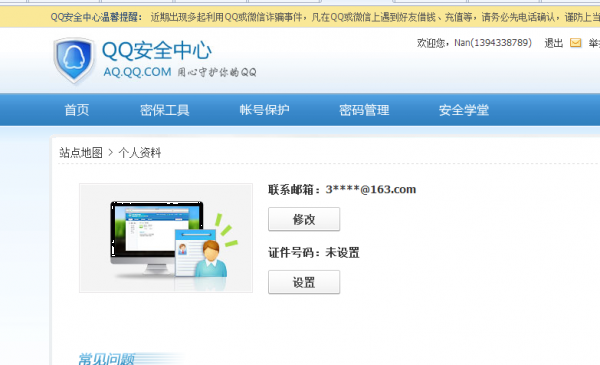Click the breadcrumb arrow after 站点地图
The width and height of the screenshot is (600, 365).
tap(111, 153)
